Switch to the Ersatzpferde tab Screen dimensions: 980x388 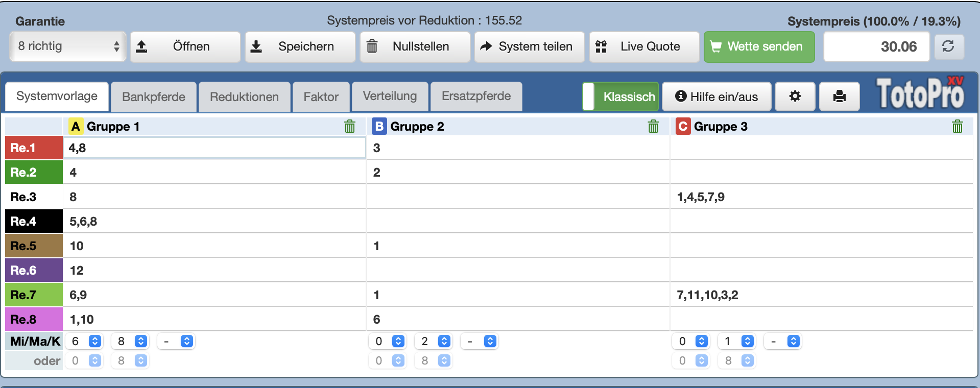coord(476,96)
